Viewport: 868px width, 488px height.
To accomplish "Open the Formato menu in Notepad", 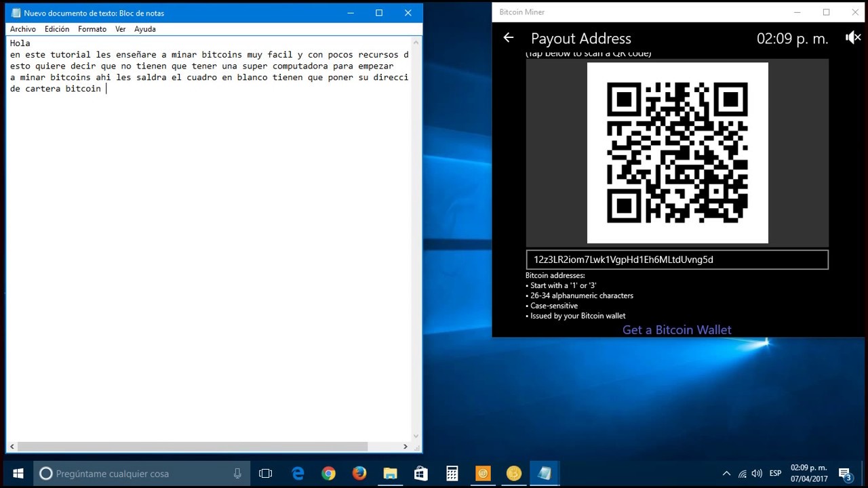I will [x=92, y=29].
